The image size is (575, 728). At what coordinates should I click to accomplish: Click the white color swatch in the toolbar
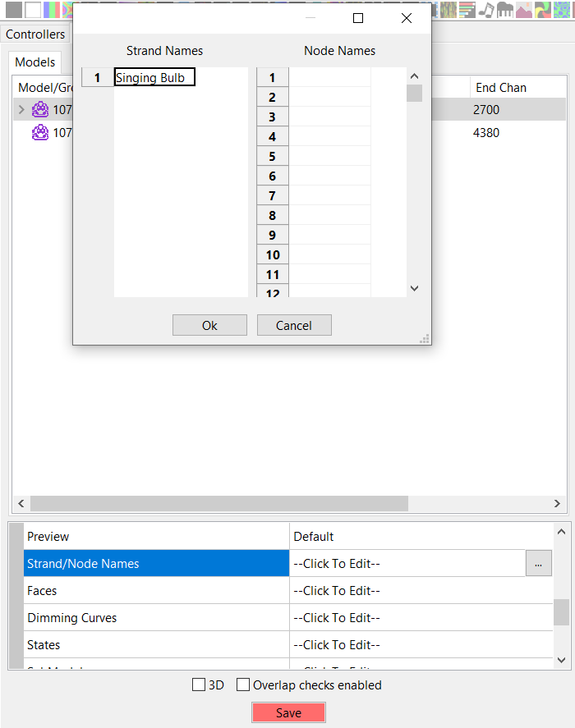[x=32, y=10]
